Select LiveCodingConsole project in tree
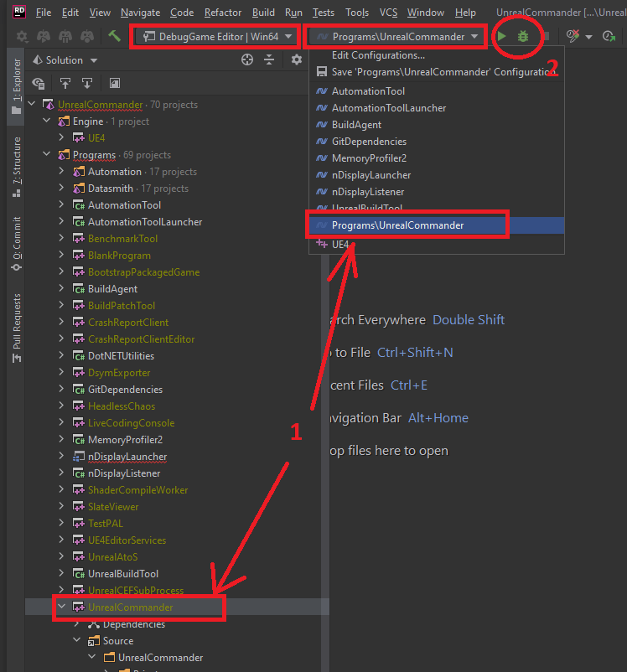Viewport: 627px width, 672px height. coord(132,422)
